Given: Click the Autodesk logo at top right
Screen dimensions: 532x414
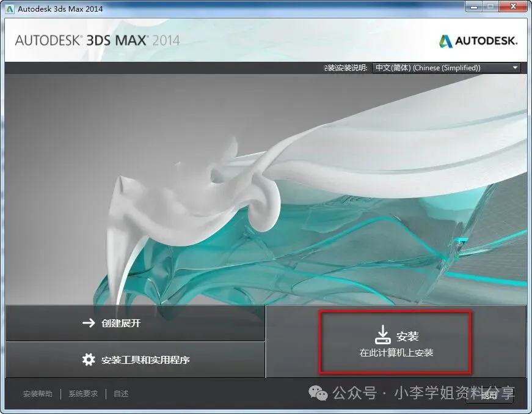Looking at the screenshot, I should pyautogui.click(x=478, y=41).
